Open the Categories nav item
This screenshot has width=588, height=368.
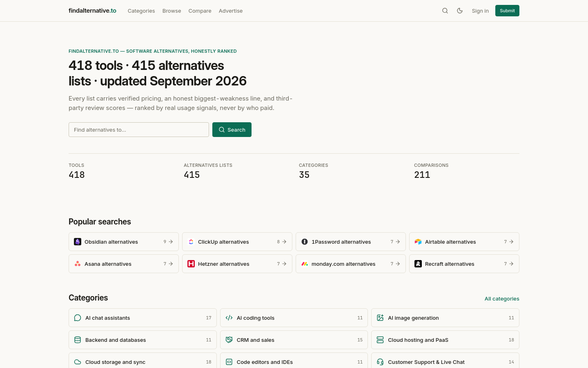point(141,11)
